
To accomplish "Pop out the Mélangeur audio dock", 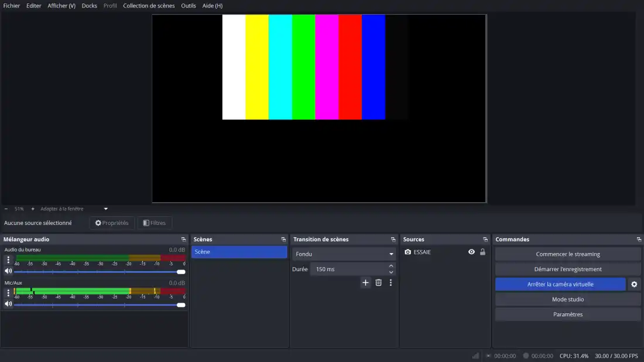I will tap(184, 240).
